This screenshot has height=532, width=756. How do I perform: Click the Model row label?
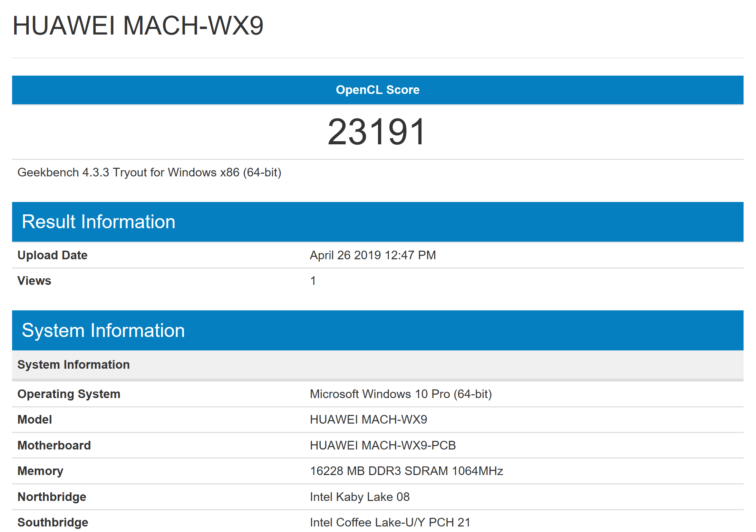pyautogui.click(x=35, y=419)
